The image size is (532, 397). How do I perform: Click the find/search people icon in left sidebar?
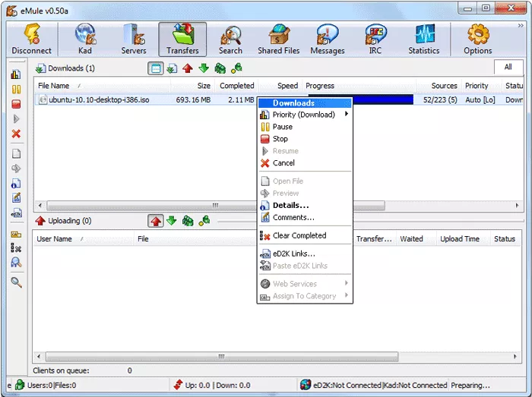pyautogui.click(x=16, y=263)
